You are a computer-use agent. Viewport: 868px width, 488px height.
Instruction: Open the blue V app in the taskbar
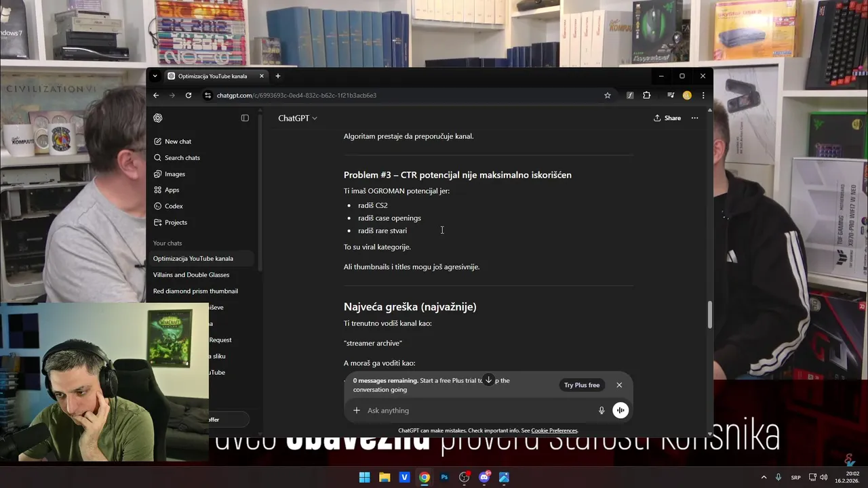tap(404, 477)
